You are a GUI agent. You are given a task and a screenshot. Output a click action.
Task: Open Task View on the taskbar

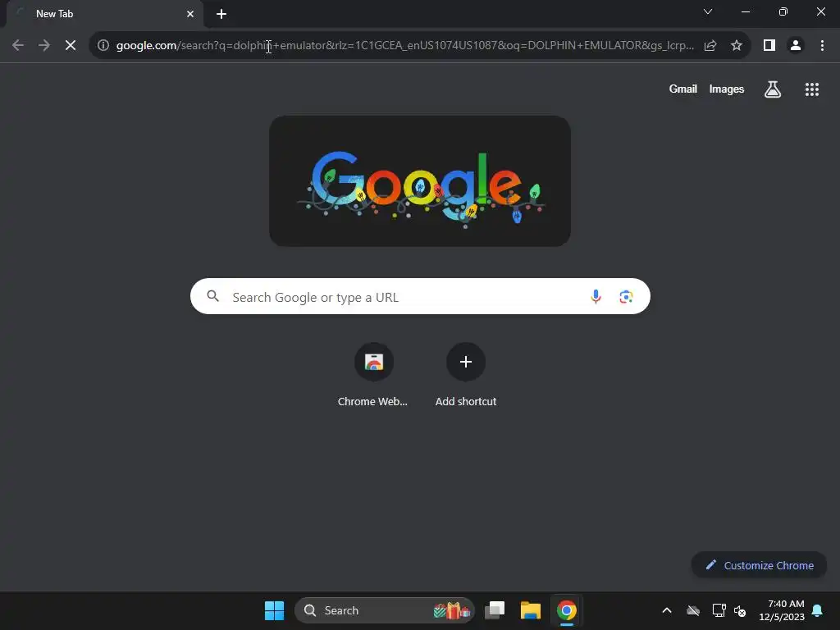pos(495,610)
